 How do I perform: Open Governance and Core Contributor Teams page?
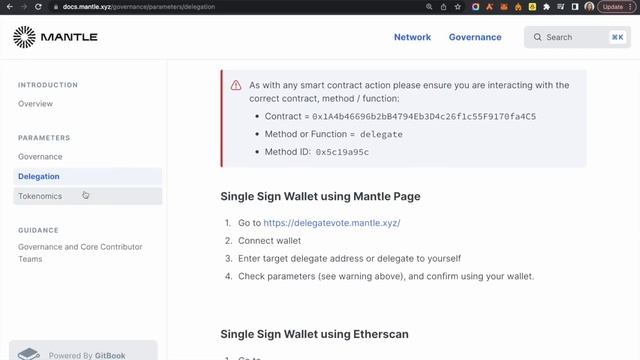coord(80,253)
